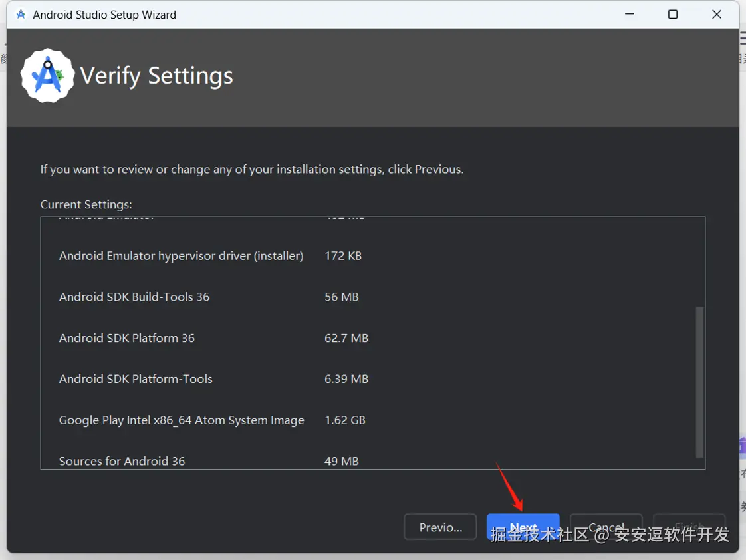Screen dimensions: 746x560
Task: Click the Android Studio logo beside Verify Settings
Action: [x=47, y=76]
